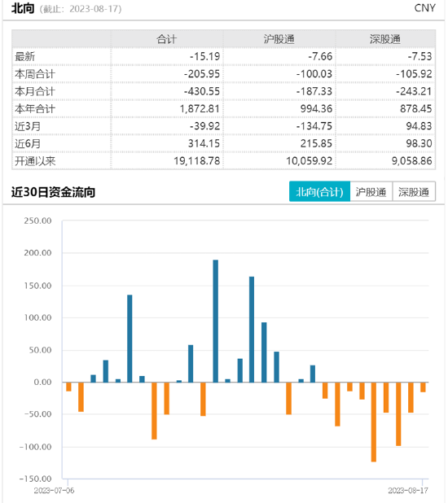Click the value 9,058.86

(411, 160)
